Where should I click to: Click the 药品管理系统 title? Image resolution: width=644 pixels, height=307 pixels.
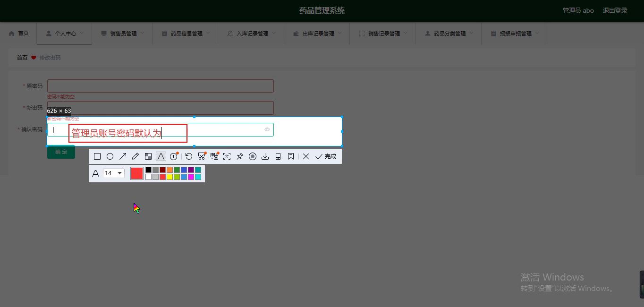tap(322, 10)
